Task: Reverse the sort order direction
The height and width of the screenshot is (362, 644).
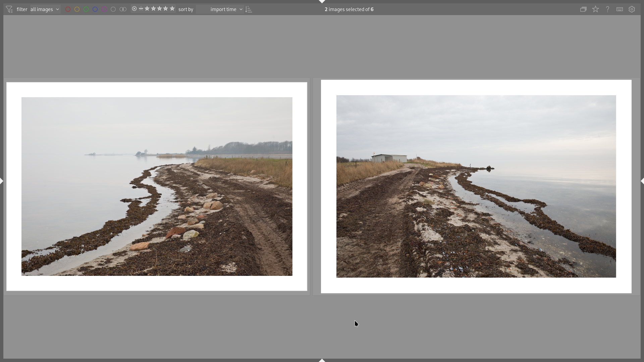Action: click(x=249, y=9)
